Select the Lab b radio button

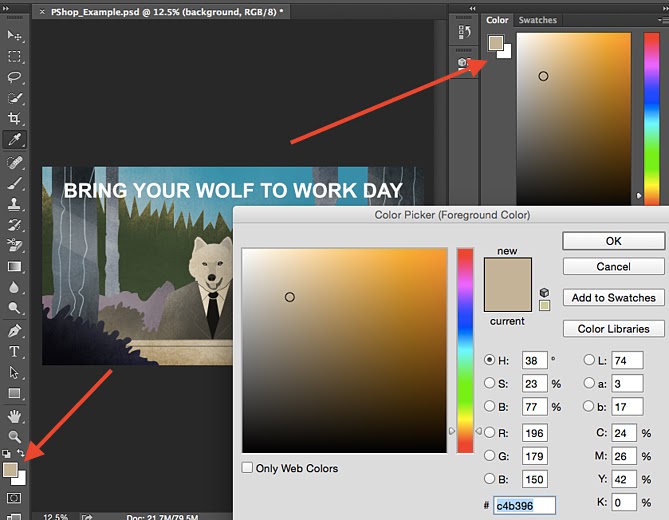pyautogui.click(x=588, y=406)
